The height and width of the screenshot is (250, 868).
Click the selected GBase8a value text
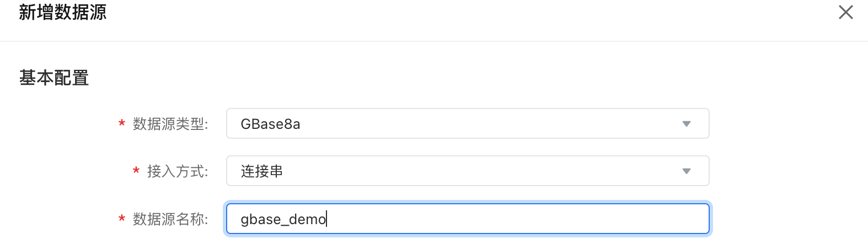270,124
